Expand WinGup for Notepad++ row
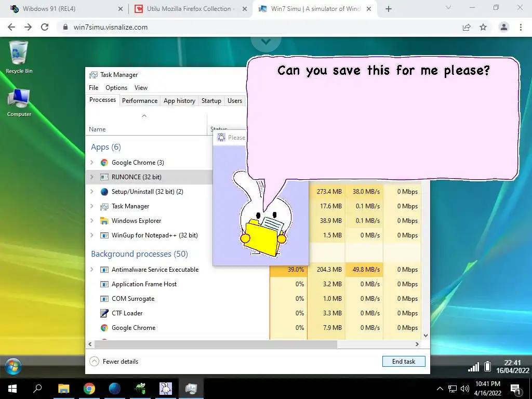This screenshot has height=399, width=532. pyautogui.click(x=91, y=235)
